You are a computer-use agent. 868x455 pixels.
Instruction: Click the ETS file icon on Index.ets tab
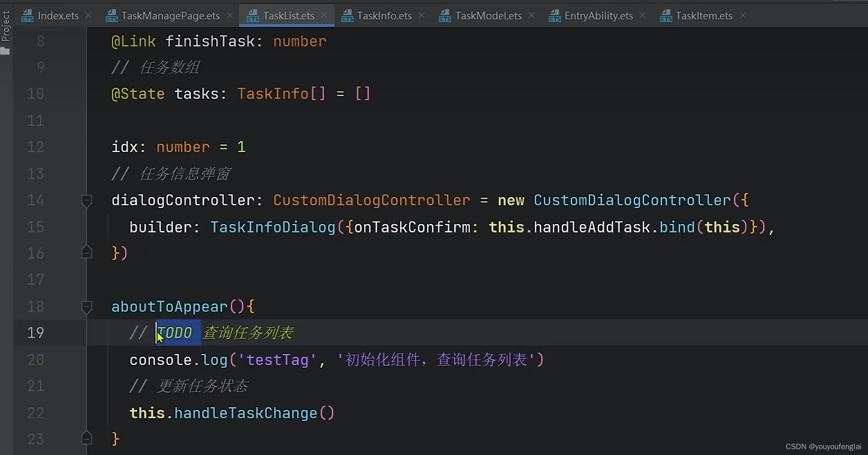[x=27, y=16]
